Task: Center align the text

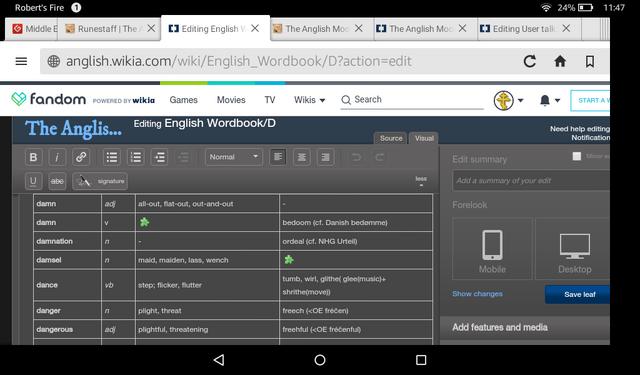Action: (302, 157)
